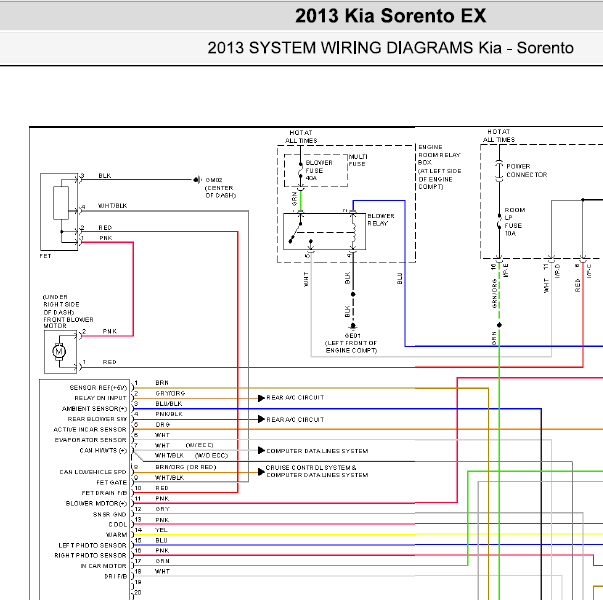The image size is (603, 600).
Task: Click the IN CAR MOTOR pin label
Action: [x=103, y=566]
